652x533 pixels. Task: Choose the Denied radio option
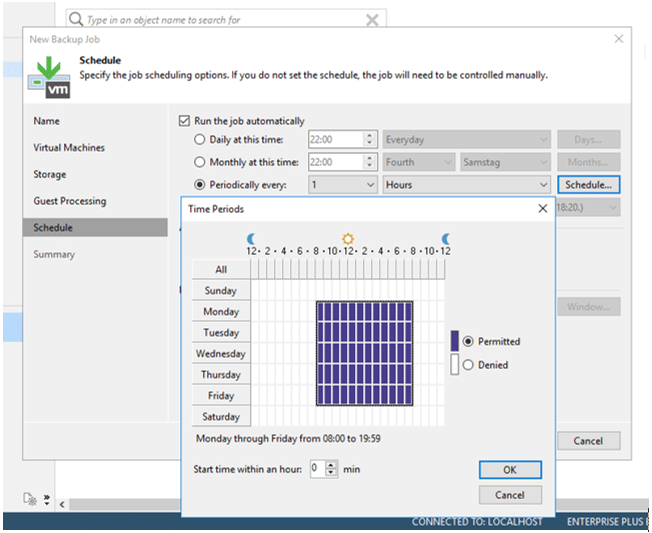pyautogui.click(x=468, y=365)
